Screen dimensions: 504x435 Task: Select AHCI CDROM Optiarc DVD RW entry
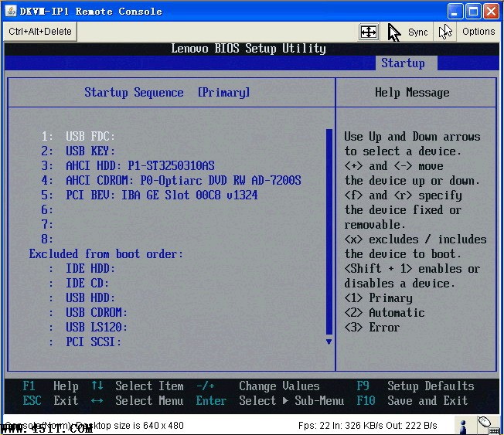click(171, 180)
